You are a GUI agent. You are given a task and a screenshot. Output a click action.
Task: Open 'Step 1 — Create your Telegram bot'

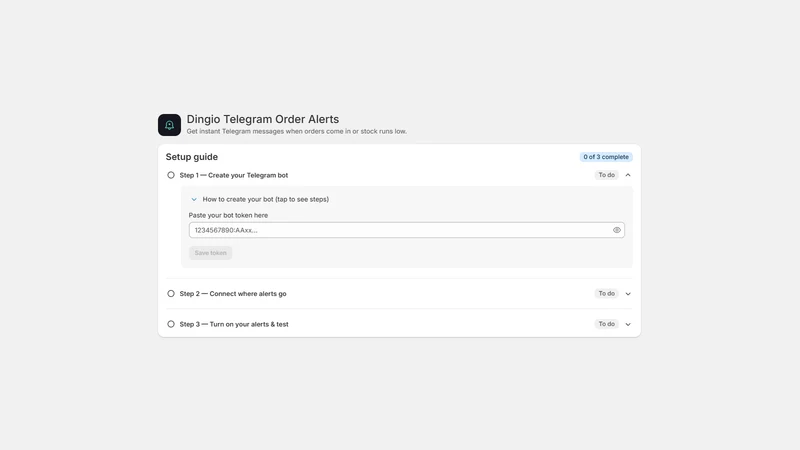pos(234,175)
